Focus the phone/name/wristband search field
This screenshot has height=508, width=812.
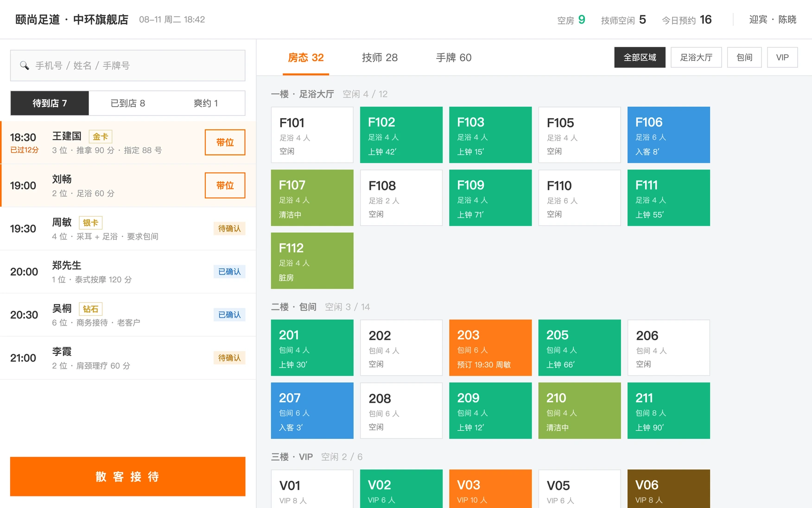[128, 65]
